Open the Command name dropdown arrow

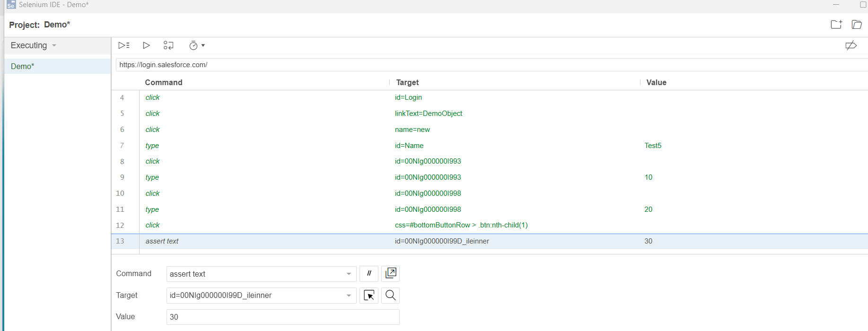click(349, 274)
